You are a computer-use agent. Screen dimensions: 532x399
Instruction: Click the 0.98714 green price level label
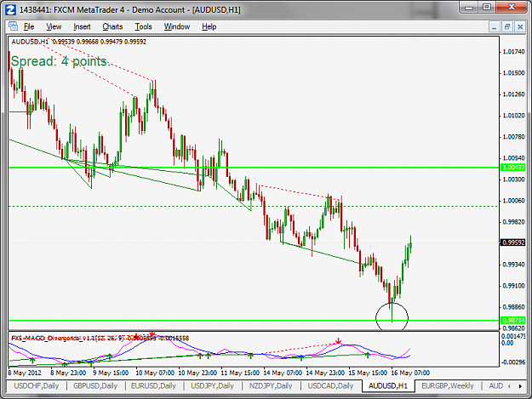pyautogui.click(x=513, y=320)
